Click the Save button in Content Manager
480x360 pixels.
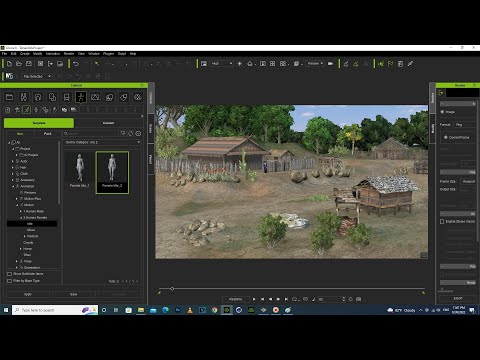[73, 294]
